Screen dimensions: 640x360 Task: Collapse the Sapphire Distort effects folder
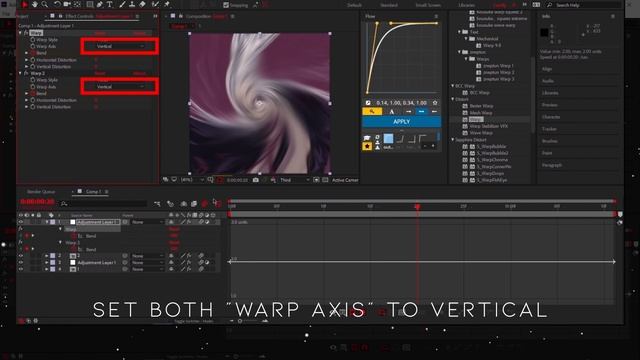(453, 140)
